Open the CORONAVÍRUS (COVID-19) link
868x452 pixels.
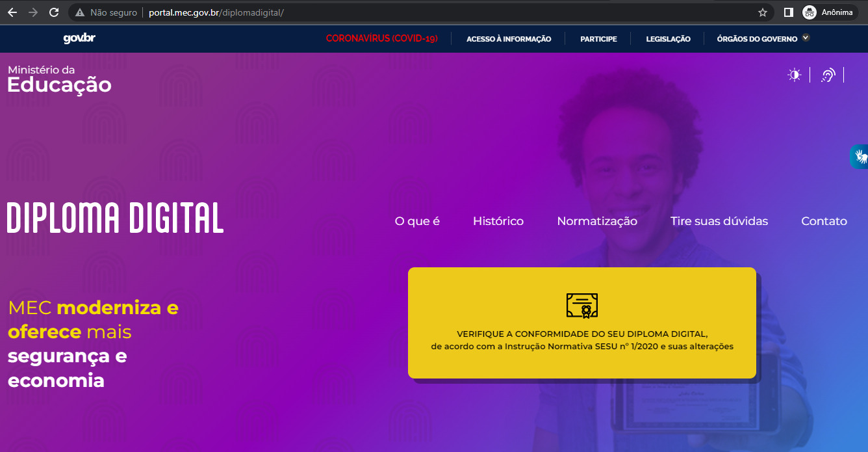tap(382, 38)
